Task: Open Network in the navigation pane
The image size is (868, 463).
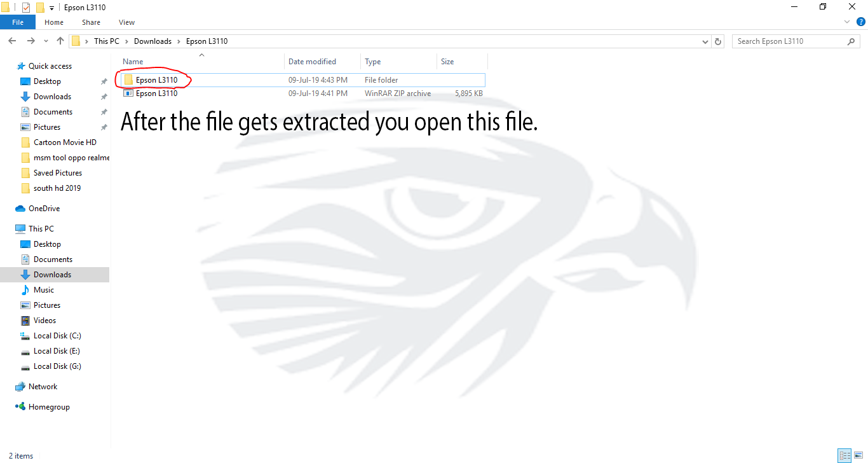Action: tap(43, 387)
